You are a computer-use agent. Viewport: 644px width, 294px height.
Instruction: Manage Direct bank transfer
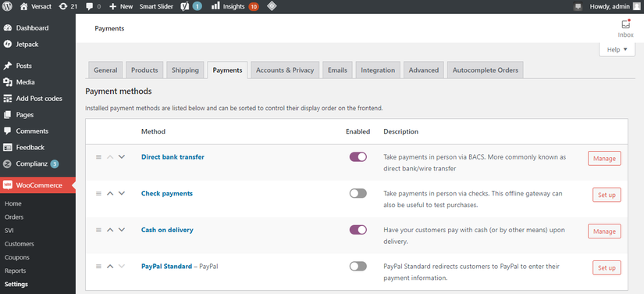604,158
